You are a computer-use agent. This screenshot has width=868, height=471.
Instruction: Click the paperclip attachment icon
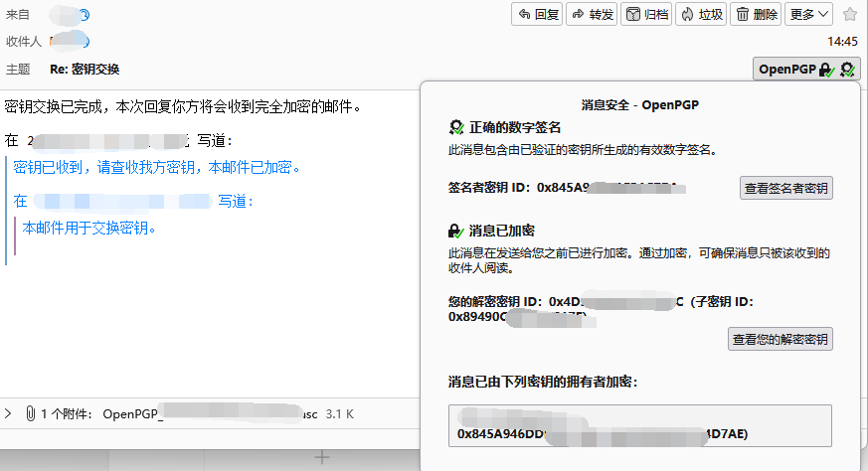click(31, 412)
